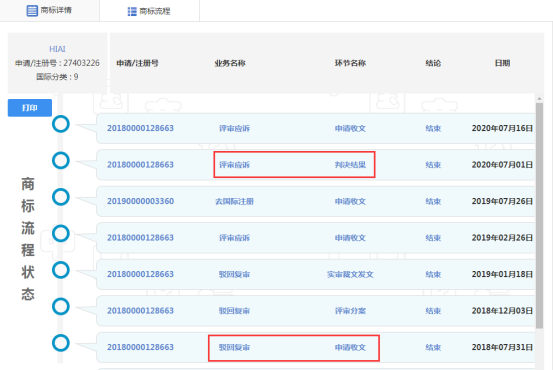
Task: Click number 20180000128663 in 2019年02月26日 row
Action: 140,238
